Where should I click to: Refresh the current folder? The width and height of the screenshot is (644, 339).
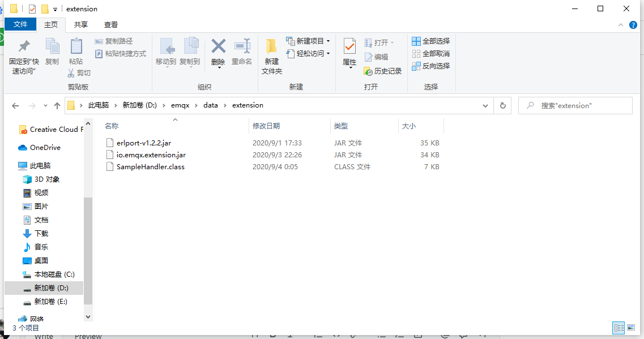503,106
